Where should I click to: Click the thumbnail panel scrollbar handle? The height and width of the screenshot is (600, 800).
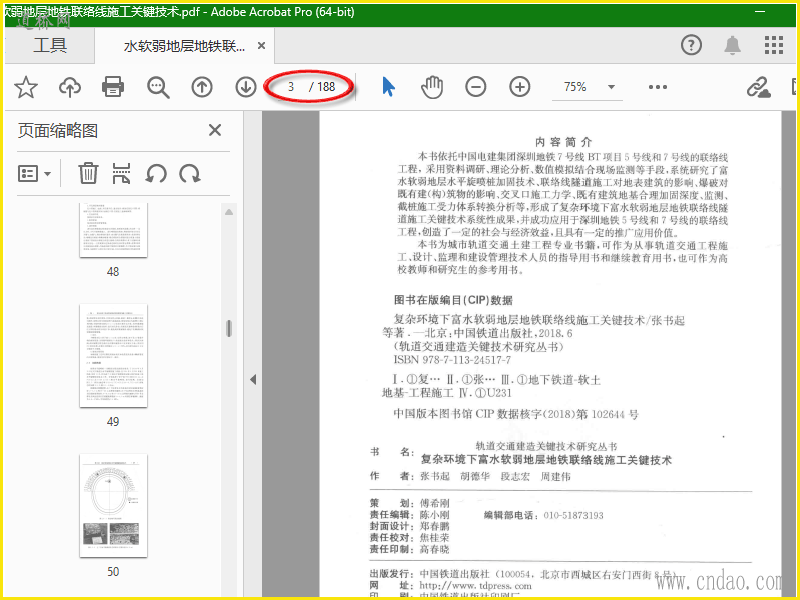pos(229,328)
